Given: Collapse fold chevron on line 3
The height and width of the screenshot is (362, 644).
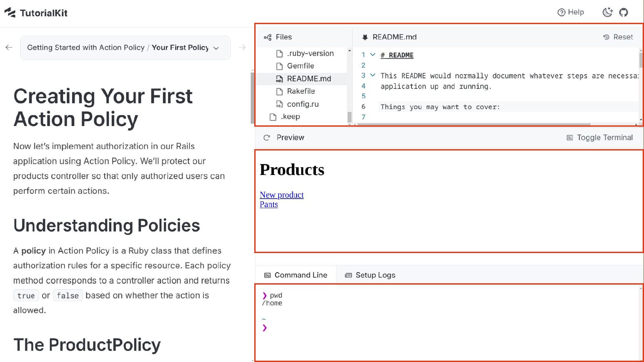Looking at the screenshot, I should 373,75.
